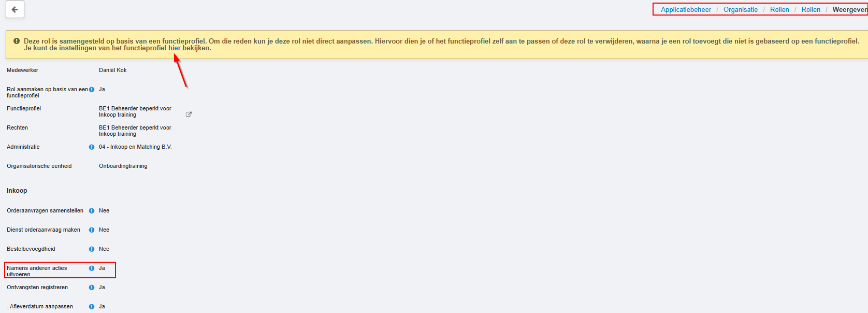Click info icon next to Bestelbevoegdheid

[x=92, y=249]
